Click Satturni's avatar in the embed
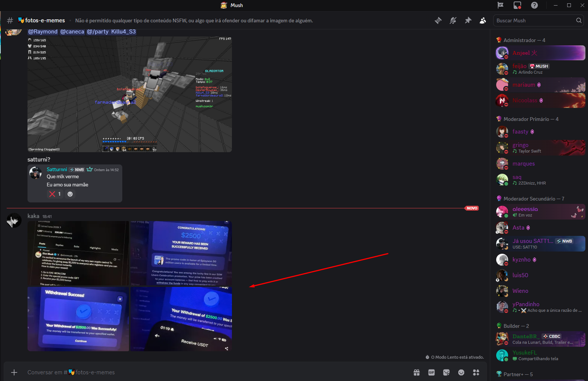Image resolution: width=588 pixels, height=381 pixels. point(36,173)
